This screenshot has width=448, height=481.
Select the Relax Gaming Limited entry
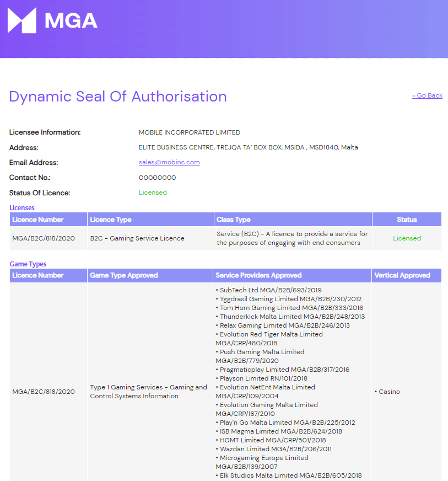pos(283,325)
